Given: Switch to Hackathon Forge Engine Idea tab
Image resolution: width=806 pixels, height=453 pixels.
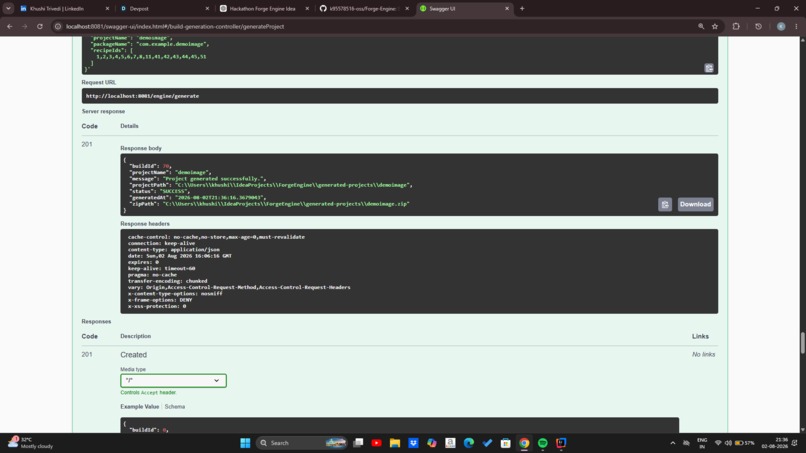Looking at the screenshot, I should pos(264,9).
